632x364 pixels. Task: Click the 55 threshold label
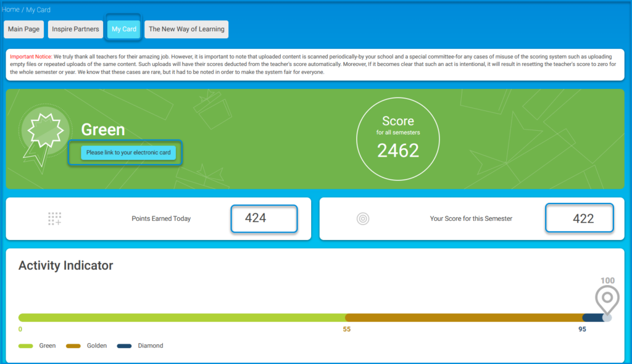click(347, 329)
